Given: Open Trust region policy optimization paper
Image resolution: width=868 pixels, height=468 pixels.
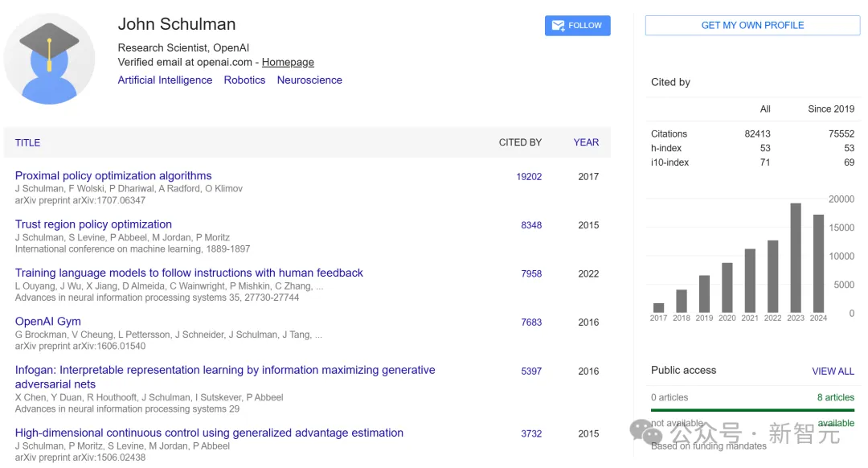Looking at the screenshot, I should [x=93, y=224].
